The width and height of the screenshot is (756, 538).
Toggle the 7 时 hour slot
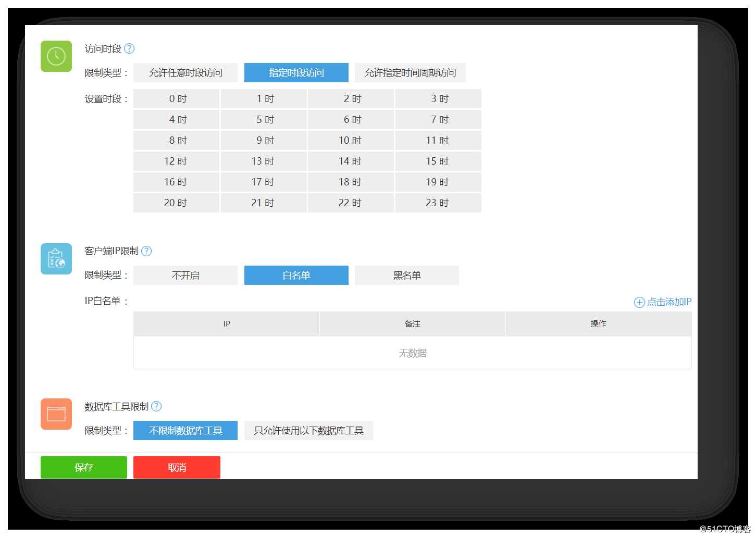tap(438, 120)
